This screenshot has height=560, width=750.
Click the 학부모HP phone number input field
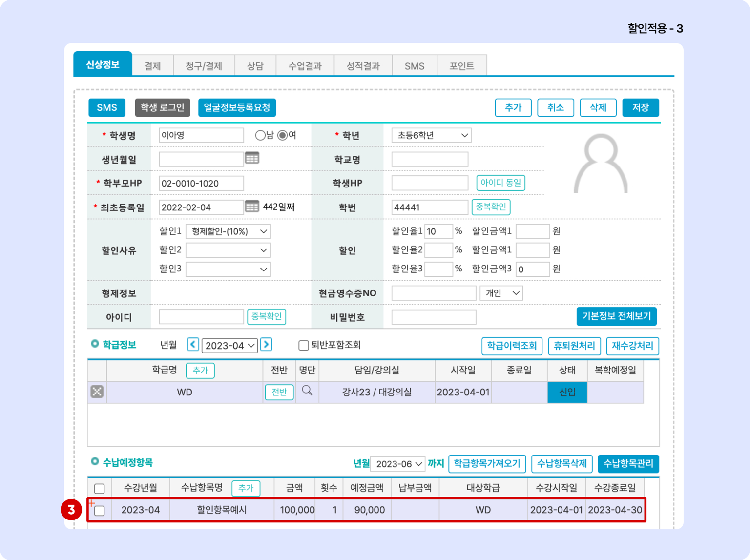201,184
